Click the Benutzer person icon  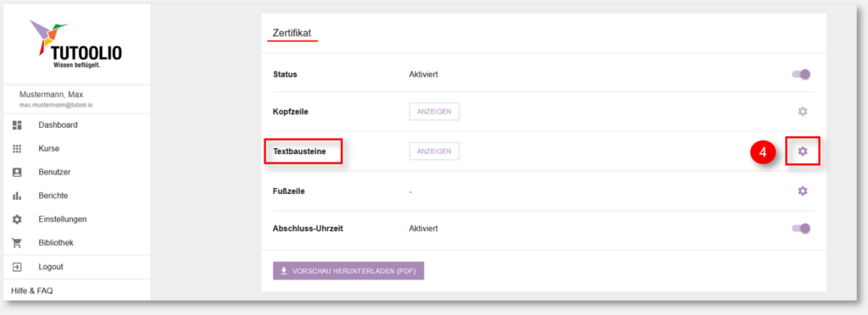(x=17, y=172)
